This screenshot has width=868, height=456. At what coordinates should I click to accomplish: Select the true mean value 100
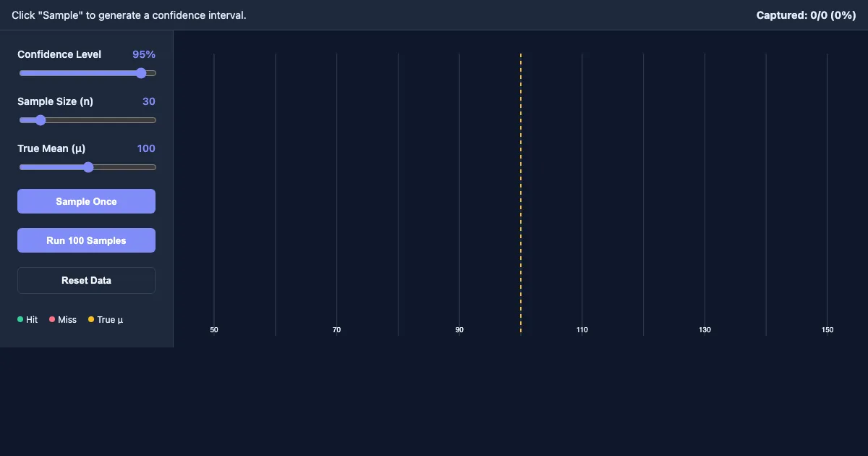pyautogui.click(x=146, y=148)
